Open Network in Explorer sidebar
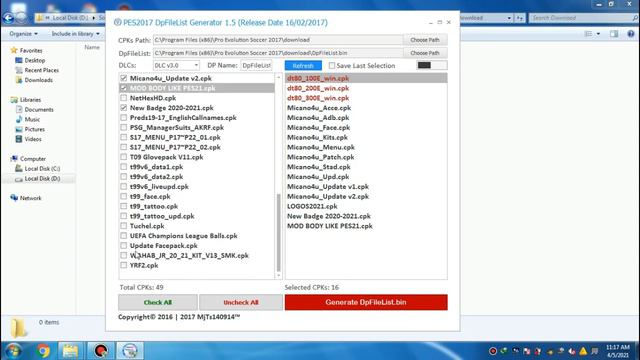Image resolution: width=640 pixels, height=360 pixels. coord(30,198)
